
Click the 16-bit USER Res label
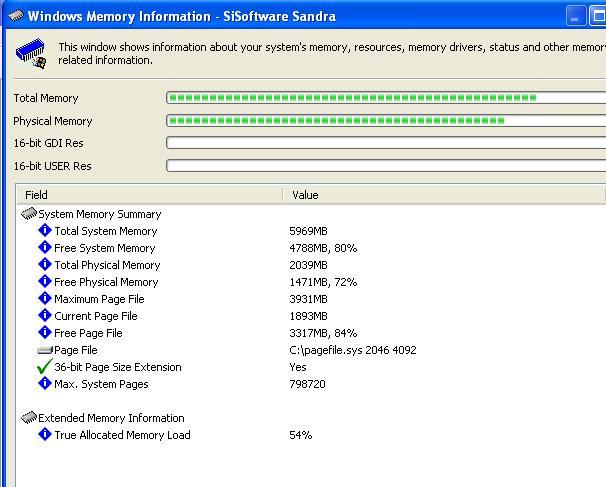(x=53, y=166)
